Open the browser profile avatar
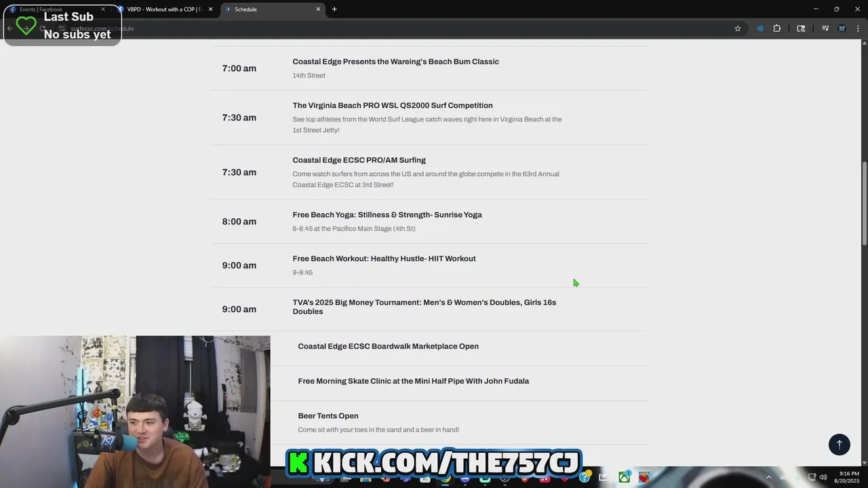 [x=842, y=28]
